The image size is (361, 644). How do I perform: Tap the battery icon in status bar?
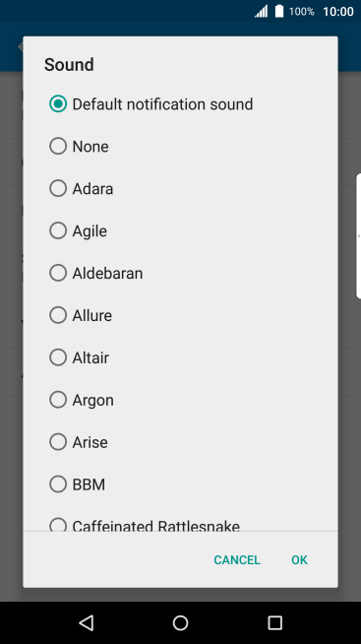point(279,11)
